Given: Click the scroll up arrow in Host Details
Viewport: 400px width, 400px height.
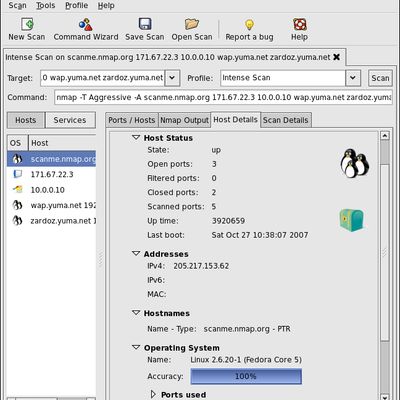Looking at the screenshot, I should [x=385, y=135].
